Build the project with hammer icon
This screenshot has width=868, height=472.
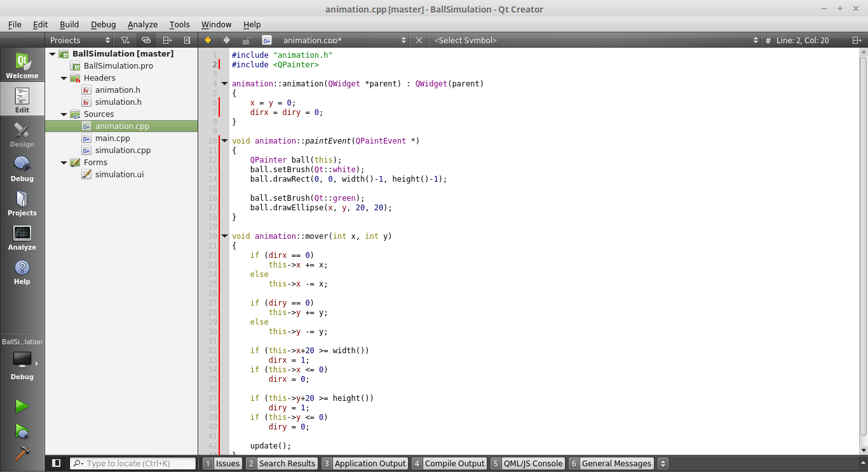(22, 453)
